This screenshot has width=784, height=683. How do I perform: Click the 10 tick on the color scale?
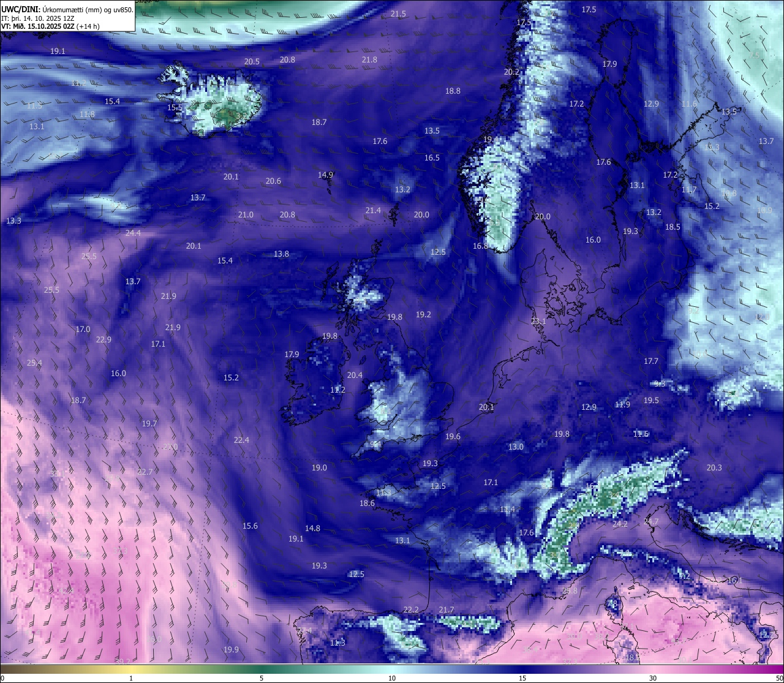coord(392,677)
